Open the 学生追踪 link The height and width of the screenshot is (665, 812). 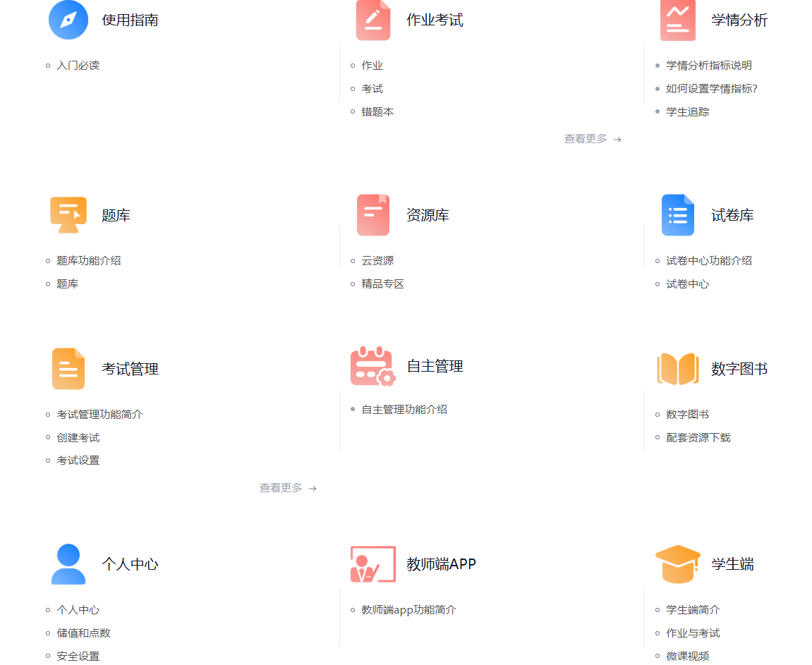coord(688,112)
